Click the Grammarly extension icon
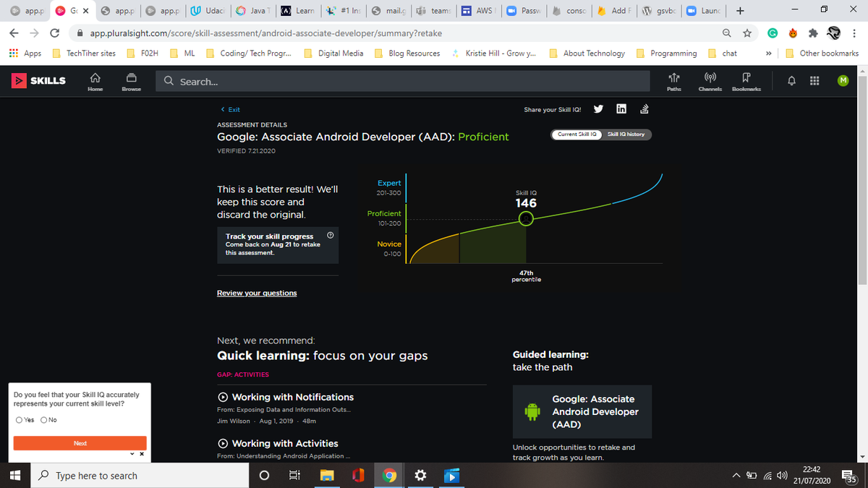Image resolution: width=868 pixels, height=488 pixels. pyautogui.click(x=773, y=33)
